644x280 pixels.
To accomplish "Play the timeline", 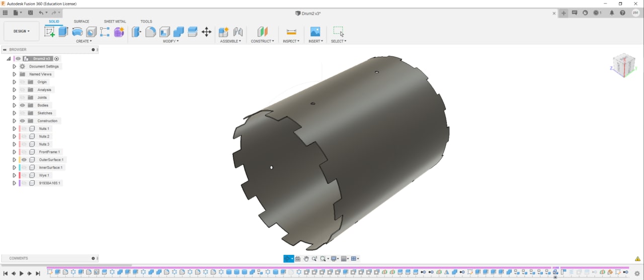I will click(22, 273).
